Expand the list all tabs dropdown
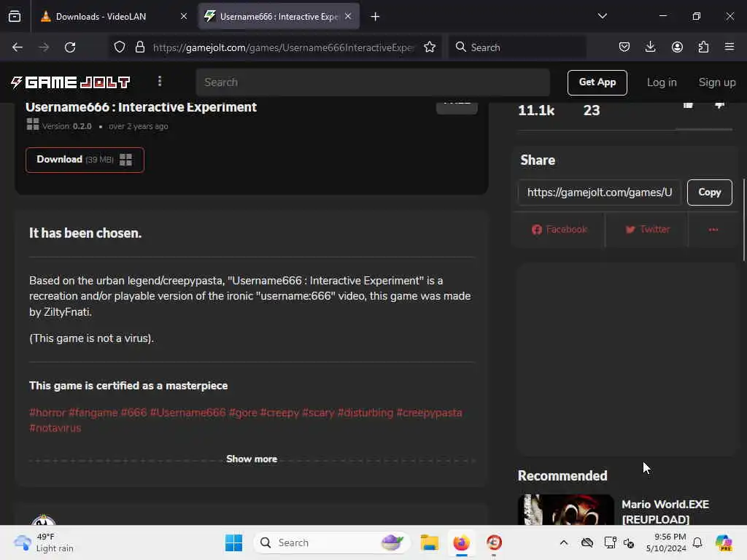The width and height of the screenshot is (747, 560). [x=602, y=16]
